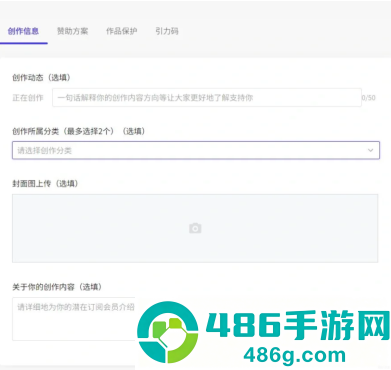391x370 pixels.
Task: Click the 关于你的创作内容（选填） label
Action: [57, 287]
